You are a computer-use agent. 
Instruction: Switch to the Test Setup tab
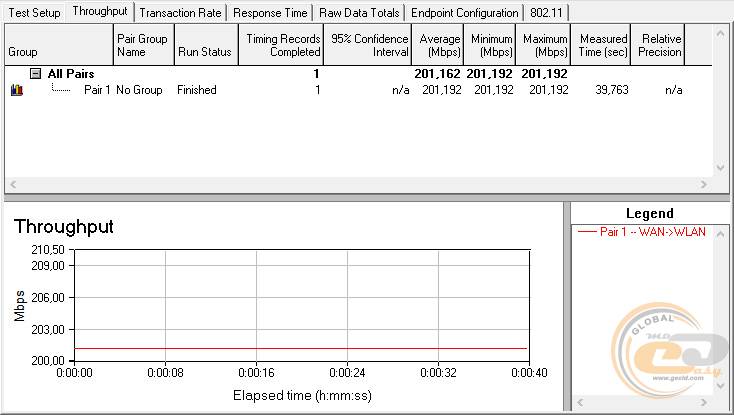click(34, 13)
